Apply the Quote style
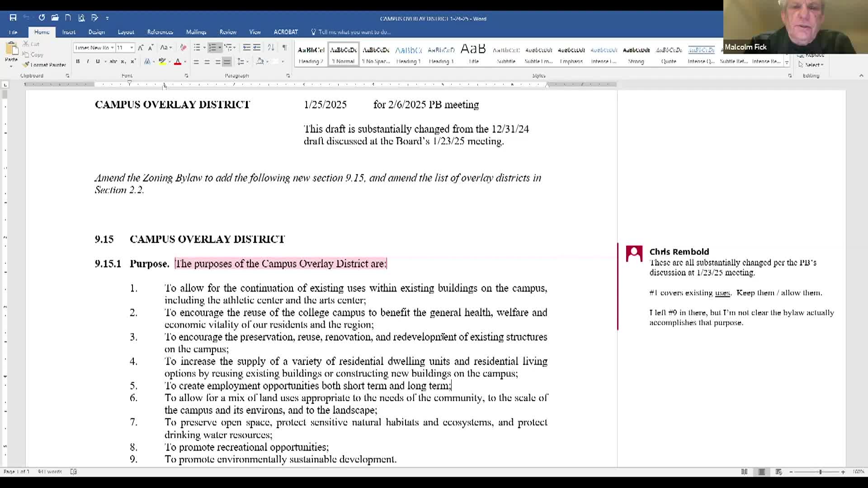This screenshot has height=488, width=868. point(669,55)
